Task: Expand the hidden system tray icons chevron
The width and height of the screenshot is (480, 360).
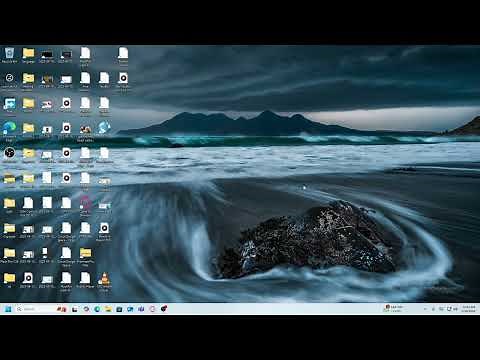Action: [x=425, y=309]
